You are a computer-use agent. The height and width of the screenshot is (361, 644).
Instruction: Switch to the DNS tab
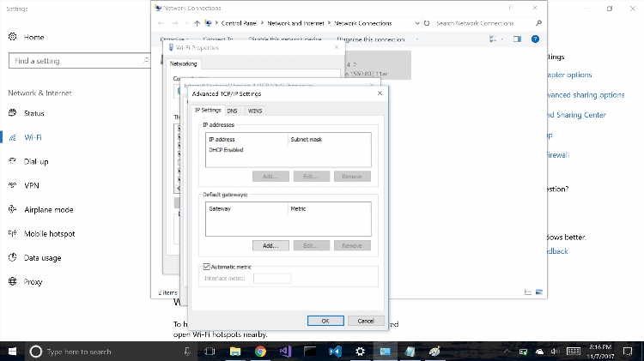[232, 111]
